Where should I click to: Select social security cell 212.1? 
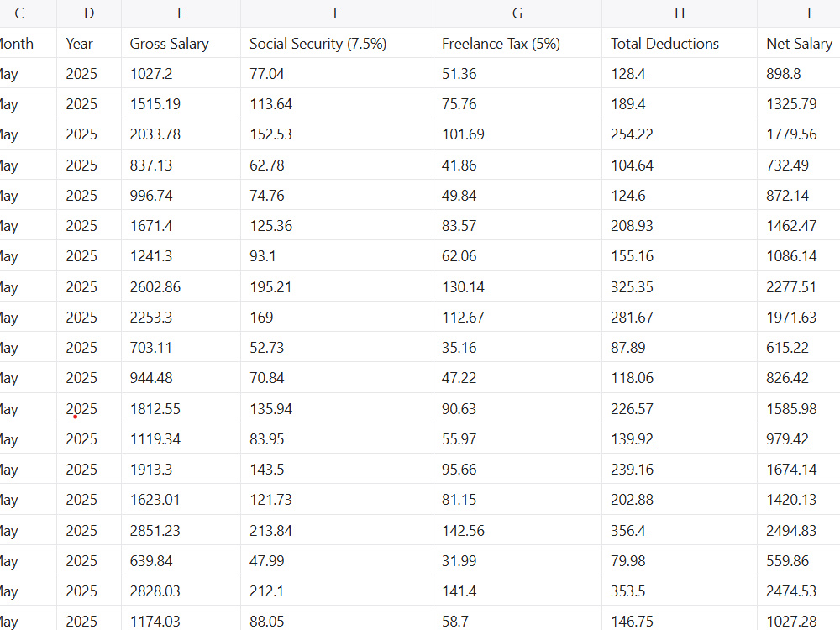click(337, 591)
